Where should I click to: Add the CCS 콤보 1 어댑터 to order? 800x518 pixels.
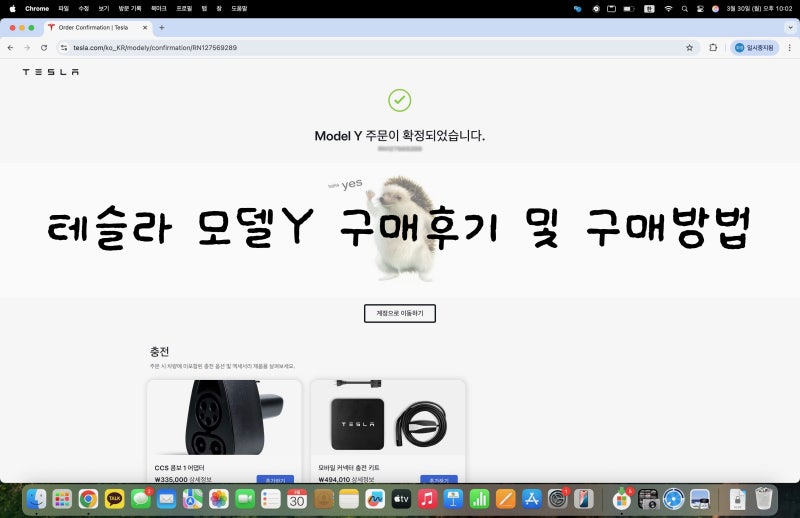pyautogui.click(x=275, y=479)
